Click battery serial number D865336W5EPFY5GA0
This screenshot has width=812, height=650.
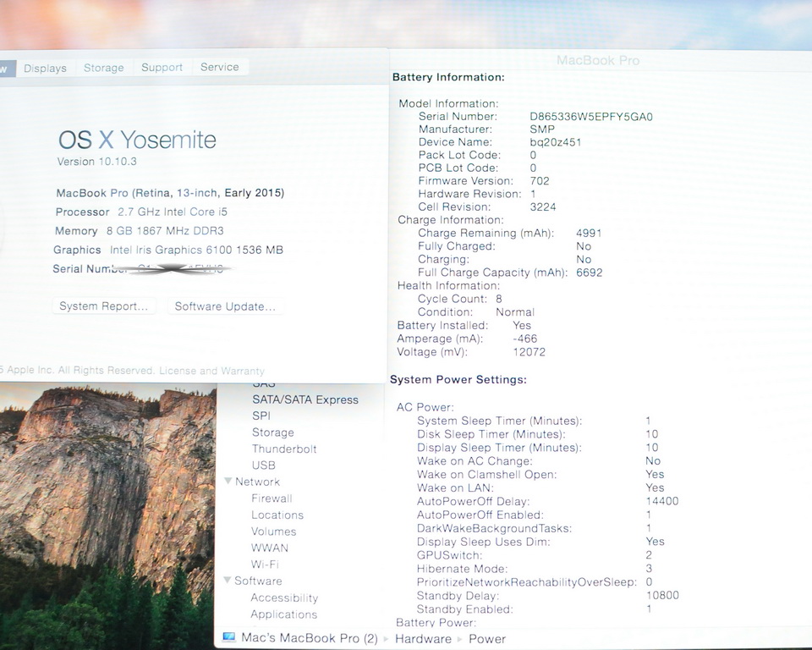pos(591,117)
